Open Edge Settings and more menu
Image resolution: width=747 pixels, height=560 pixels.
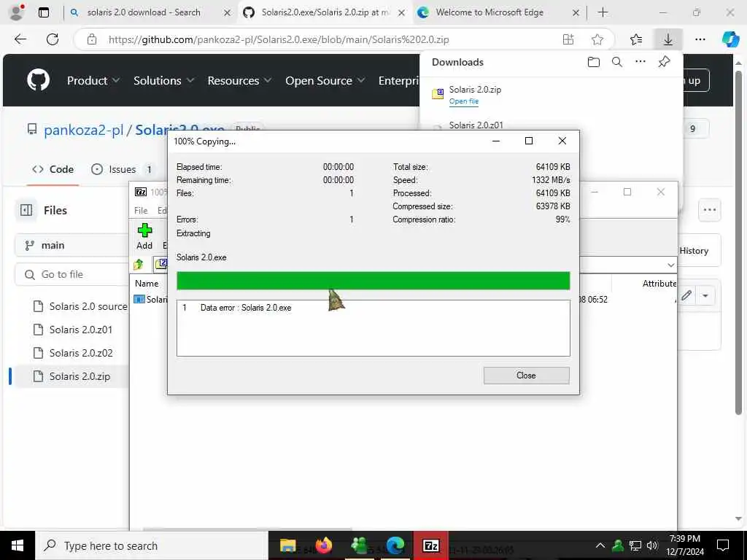point(700,39)
